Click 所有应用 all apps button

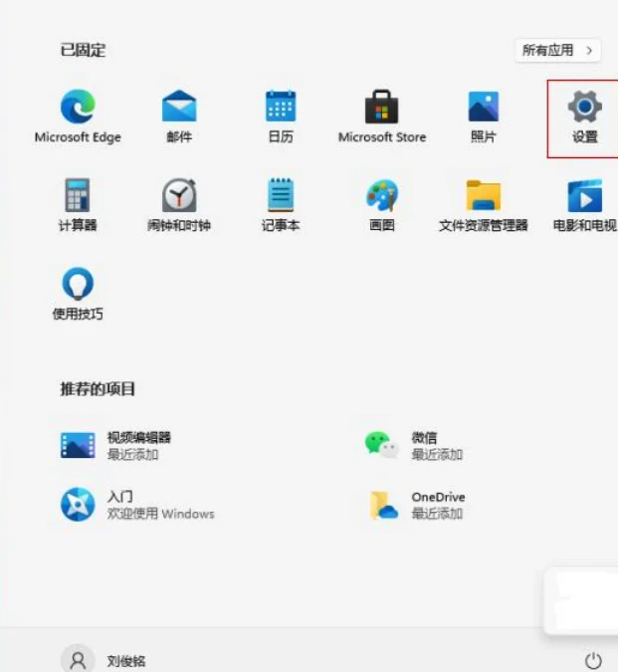pyautogui.click(x=557, y=51)
